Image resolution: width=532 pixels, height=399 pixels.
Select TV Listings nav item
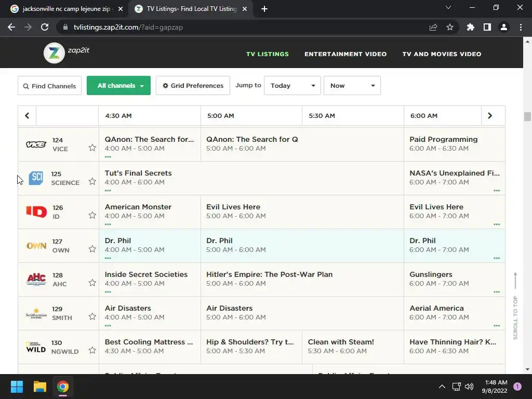pos(268,54)
